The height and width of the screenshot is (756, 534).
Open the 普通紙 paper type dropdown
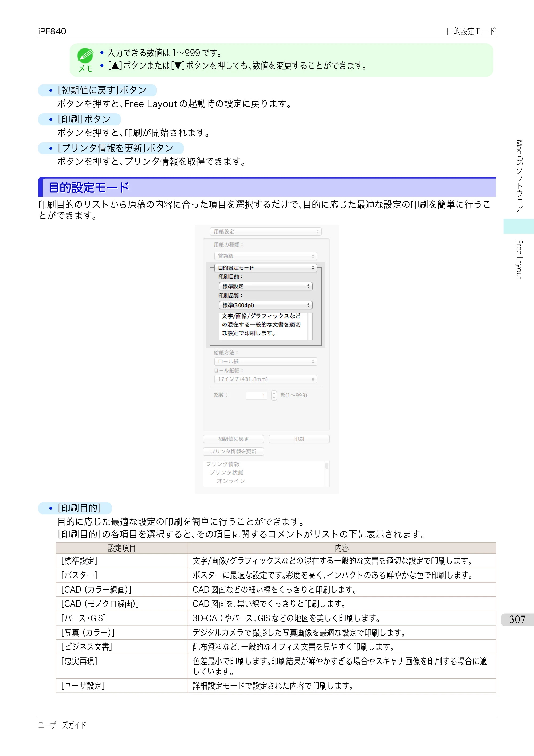point(265,256)
